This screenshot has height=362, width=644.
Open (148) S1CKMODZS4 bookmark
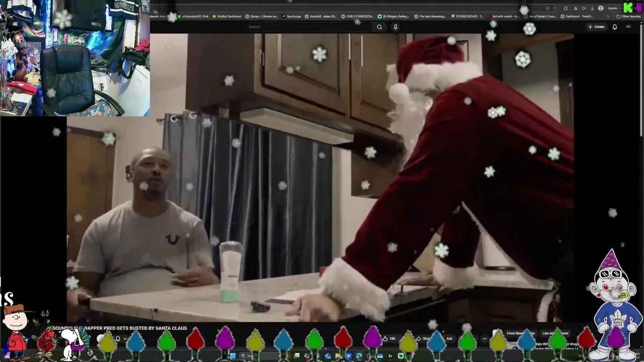(x=357, y=17)
